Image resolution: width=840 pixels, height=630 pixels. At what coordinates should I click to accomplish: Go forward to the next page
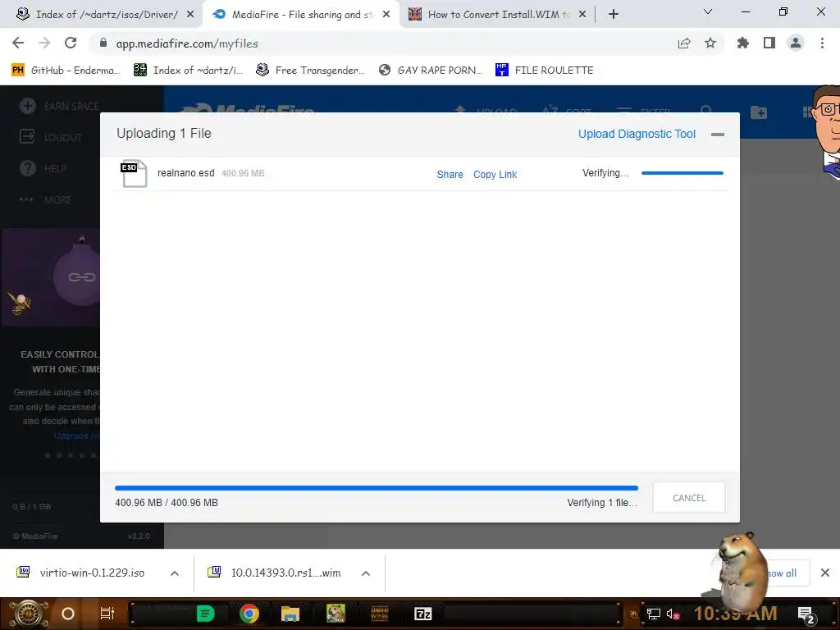44,43
